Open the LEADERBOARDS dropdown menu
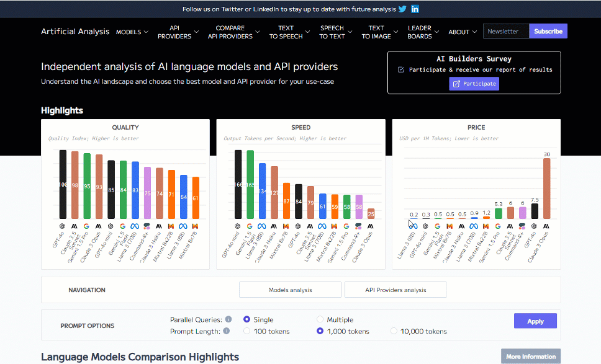Screen dimensions: 601x364 423,32
